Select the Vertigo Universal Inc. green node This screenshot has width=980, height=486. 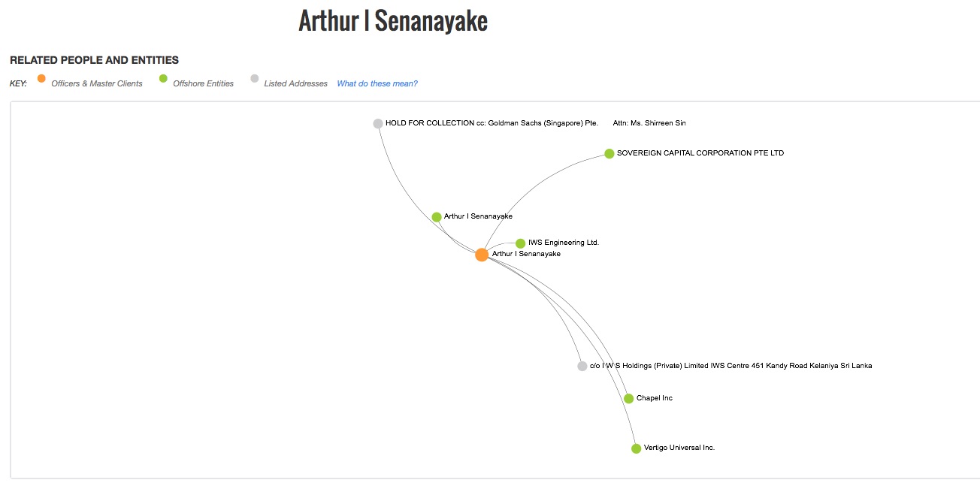pos(637,448)
